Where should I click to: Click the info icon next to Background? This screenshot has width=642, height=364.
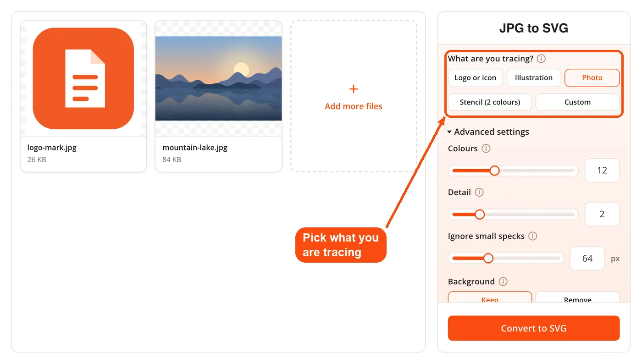(503, 281)
